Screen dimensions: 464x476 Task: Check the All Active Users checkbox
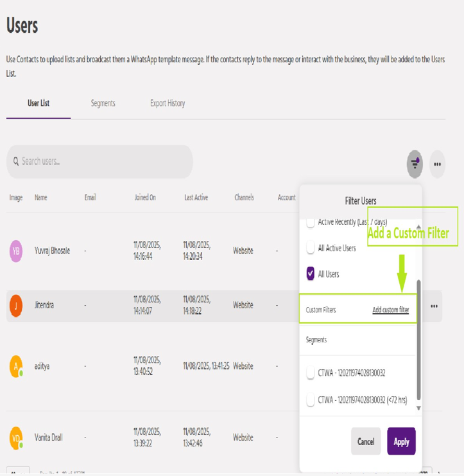pos(311,249)
